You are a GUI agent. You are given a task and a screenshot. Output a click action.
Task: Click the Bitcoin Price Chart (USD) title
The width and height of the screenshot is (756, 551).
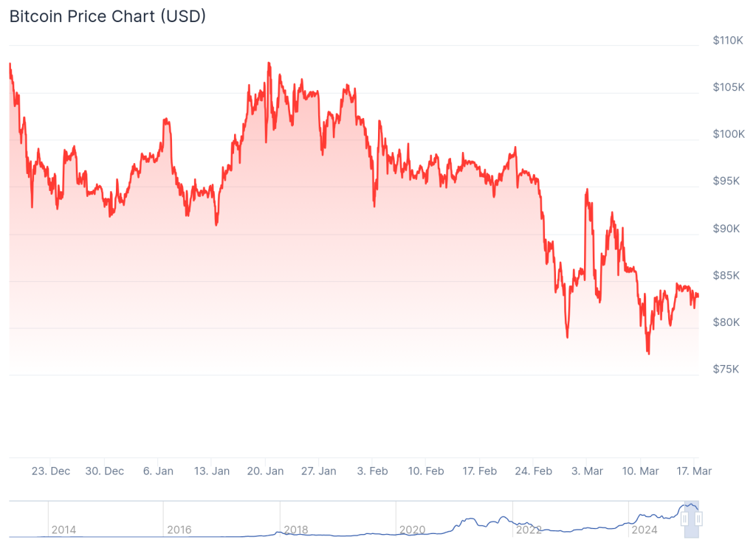click(x=108, y=16)
